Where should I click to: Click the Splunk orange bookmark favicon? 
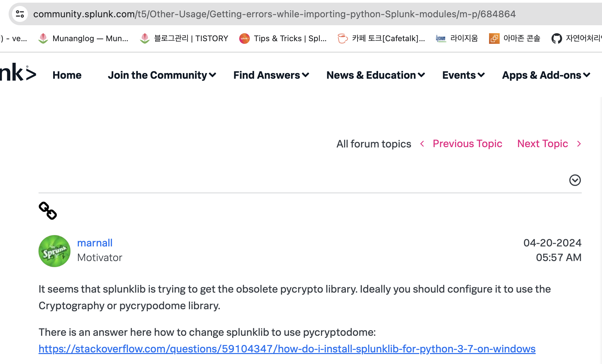pos(245,39)
